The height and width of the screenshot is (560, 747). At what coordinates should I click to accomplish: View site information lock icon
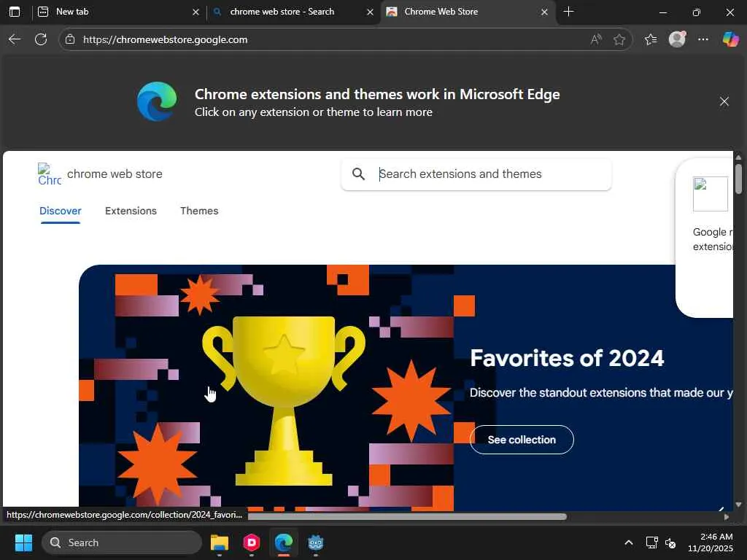(70, 39)
